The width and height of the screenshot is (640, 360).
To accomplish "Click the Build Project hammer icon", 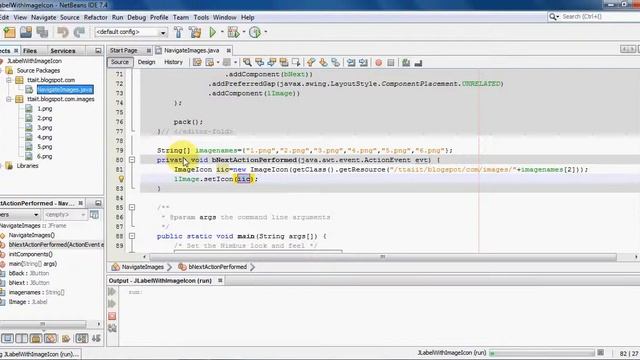I will point(178,32).
